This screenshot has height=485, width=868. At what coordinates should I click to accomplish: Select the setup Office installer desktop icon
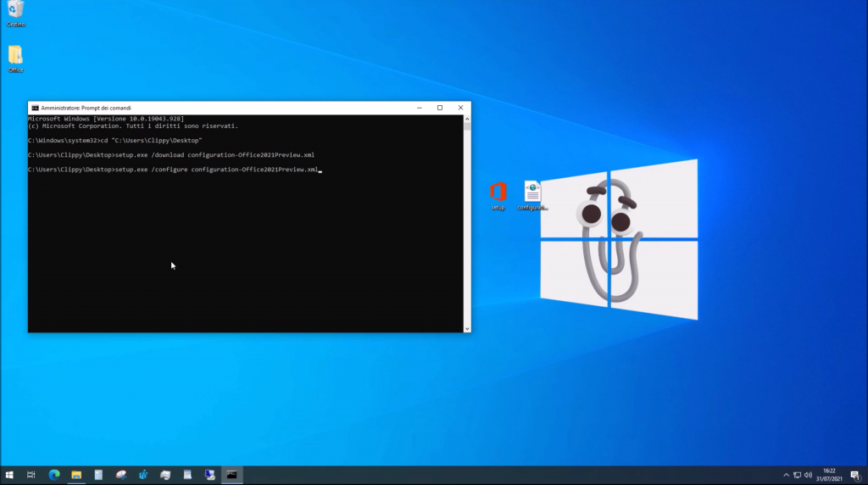point(498,196)
